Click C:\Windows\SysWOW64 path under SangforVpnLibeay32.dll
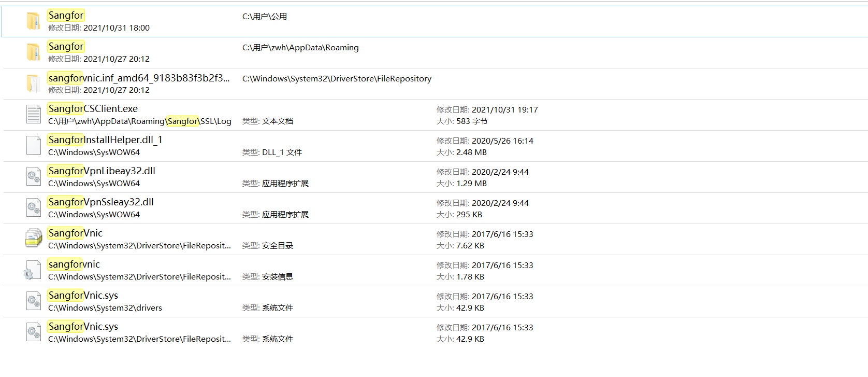This screenshot has height=377, width=868. pyautogui.click(x=94, y=184)
